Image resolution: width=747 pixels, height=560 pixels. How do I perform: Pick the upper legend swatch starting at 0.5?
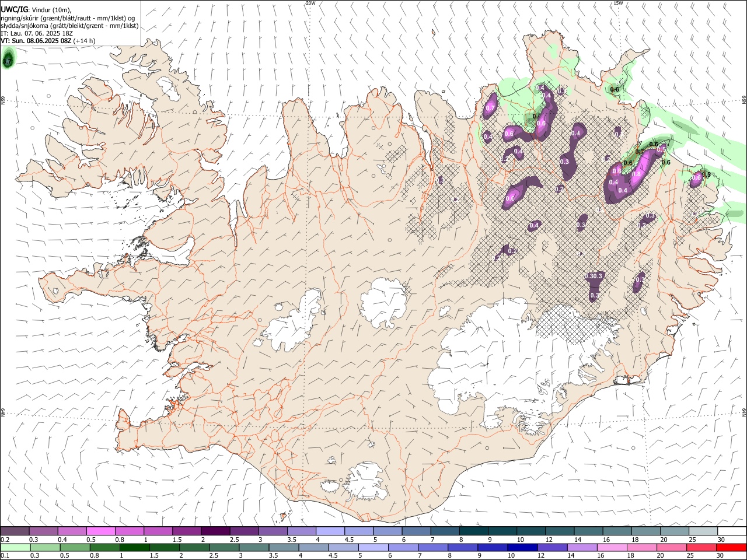coord(100,531)
